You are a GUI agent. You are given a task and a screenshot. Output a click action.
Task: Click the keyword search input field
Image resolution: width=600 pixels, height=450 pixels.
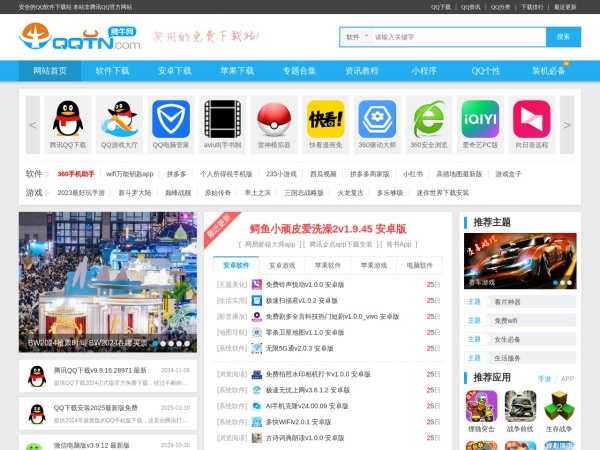[459, 37]
